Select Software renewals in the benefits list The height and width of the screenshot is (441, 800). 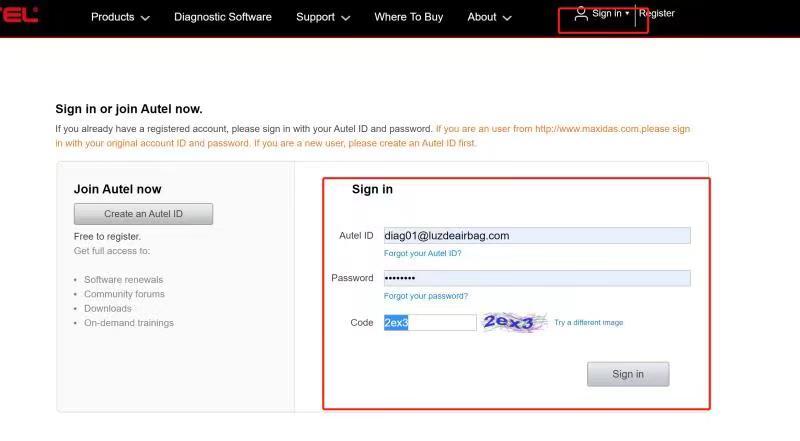point(123,280)
